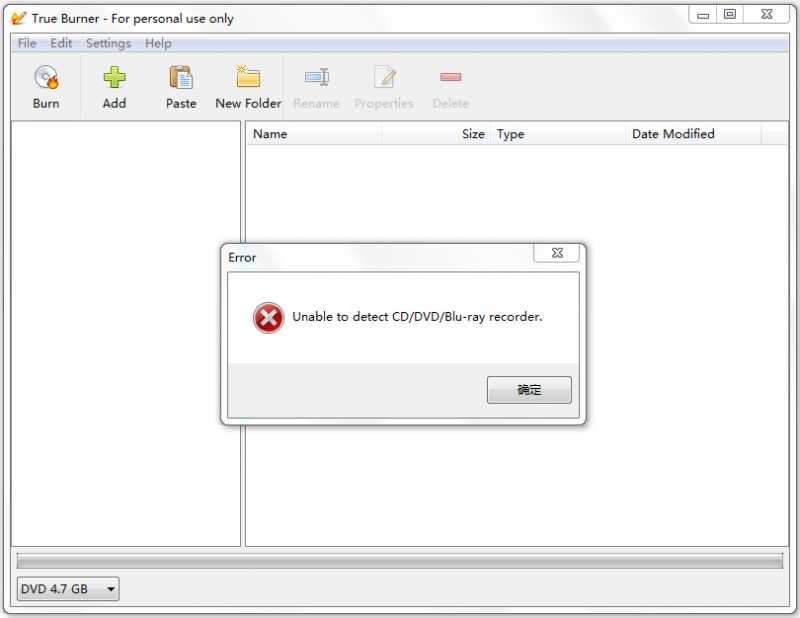The image size is (800, 618).
Task: Click the Paste clipboard icon
Action: click(181, 78)
